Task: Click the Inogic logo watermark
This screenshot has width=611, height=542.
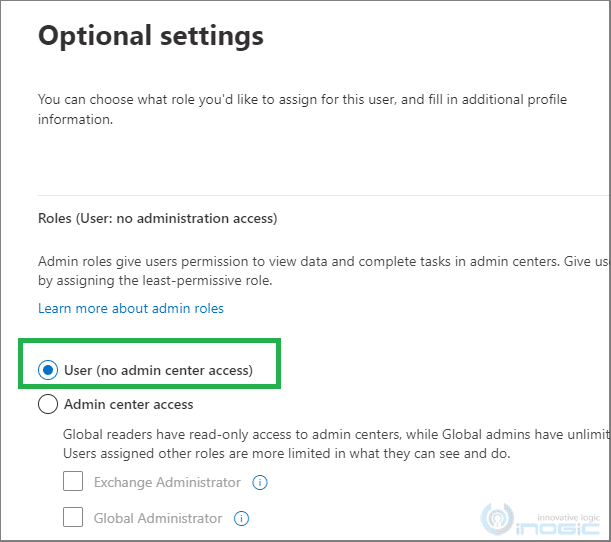Action: pos(540,519)
